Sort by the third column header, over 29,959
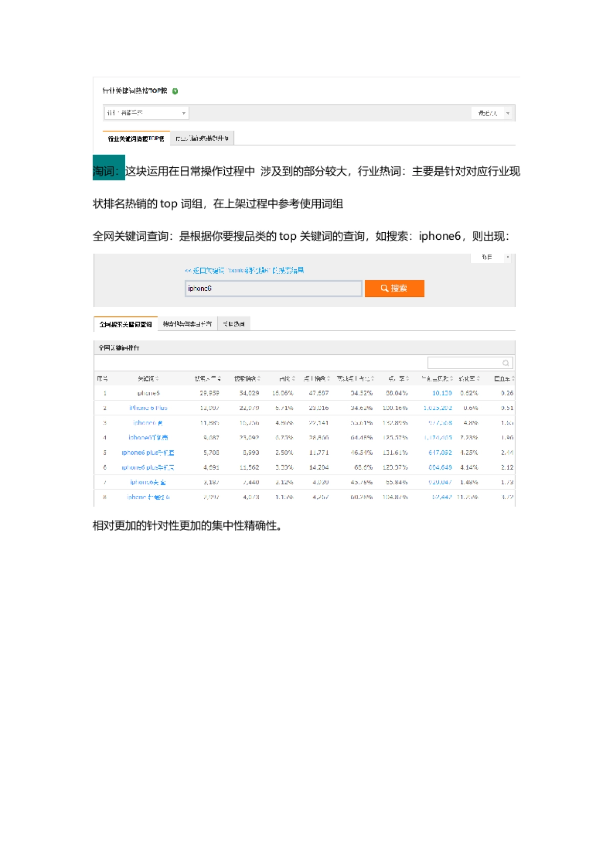The width and height of the screenshot is (613, 868). pyautogui.click(x=207, y=379)
